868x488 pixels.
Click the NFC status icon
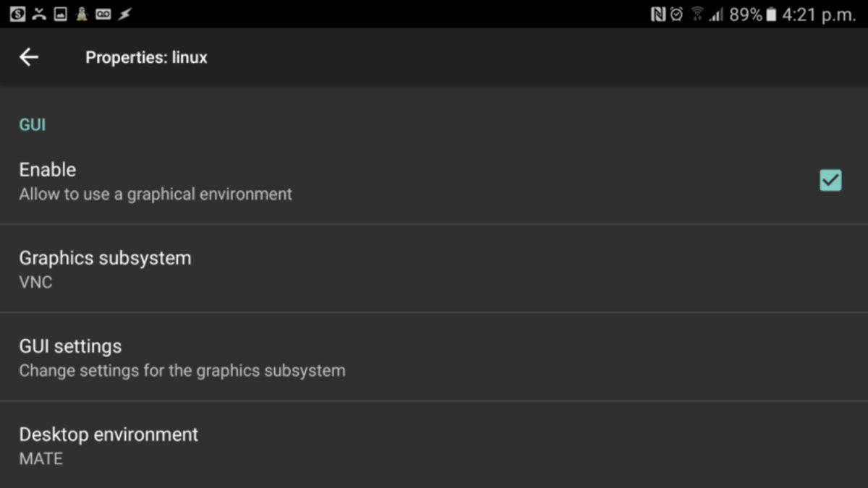(x=660, y=12)
